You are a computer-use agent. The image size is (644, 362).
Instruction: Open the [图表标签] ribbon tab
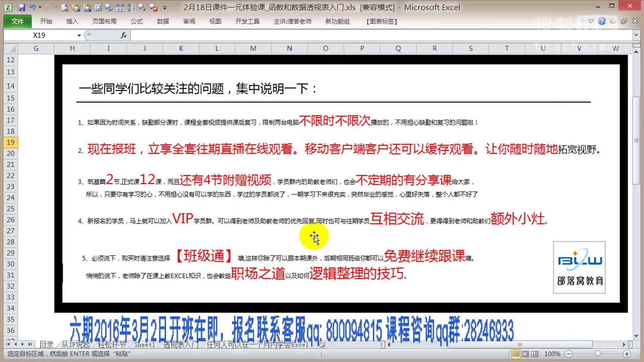click(382, 21)
